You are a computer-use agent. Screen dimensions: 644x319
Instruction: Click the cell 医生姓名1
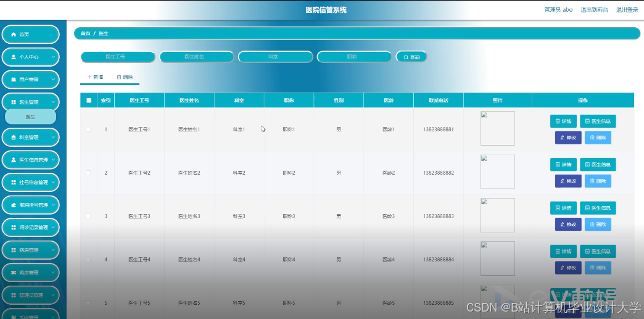[x=189, y=130]
